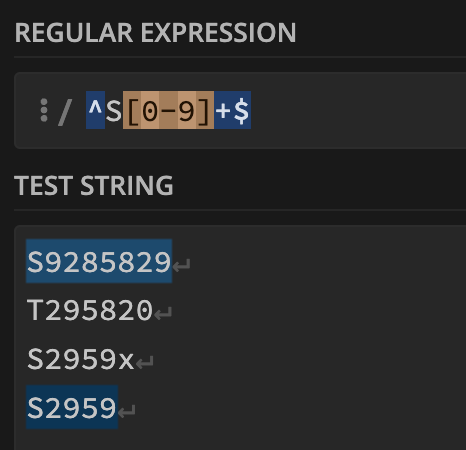The height and width of the screenshot is (450, 466).
Task: Click the caret ^ anchor token in regex
Action: tap(95, 110)
